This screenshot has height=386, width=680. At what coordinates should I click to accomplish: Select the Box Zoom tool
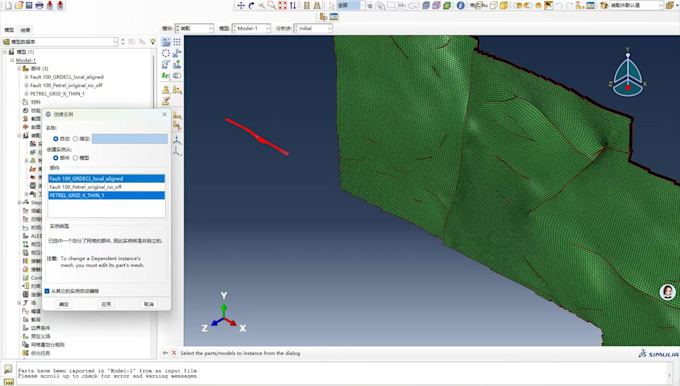tap(272, 6)
